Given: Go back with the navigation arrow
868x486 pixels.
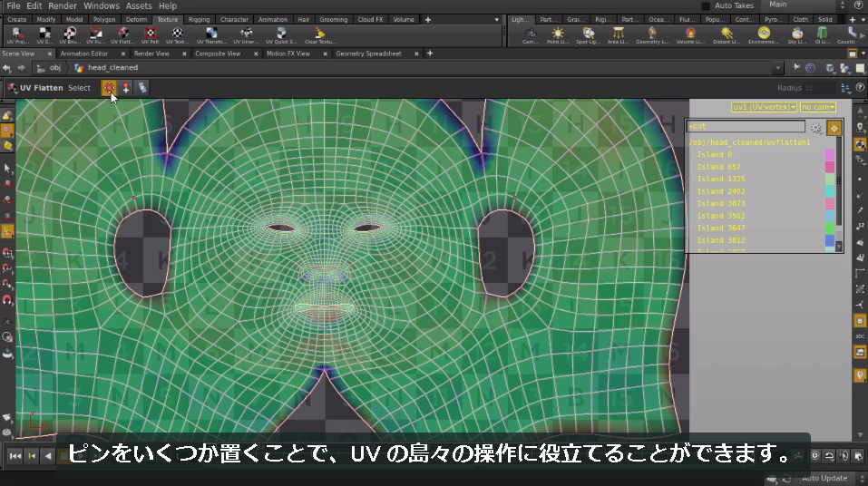Looking at the screenshot, I should [6, 67].
